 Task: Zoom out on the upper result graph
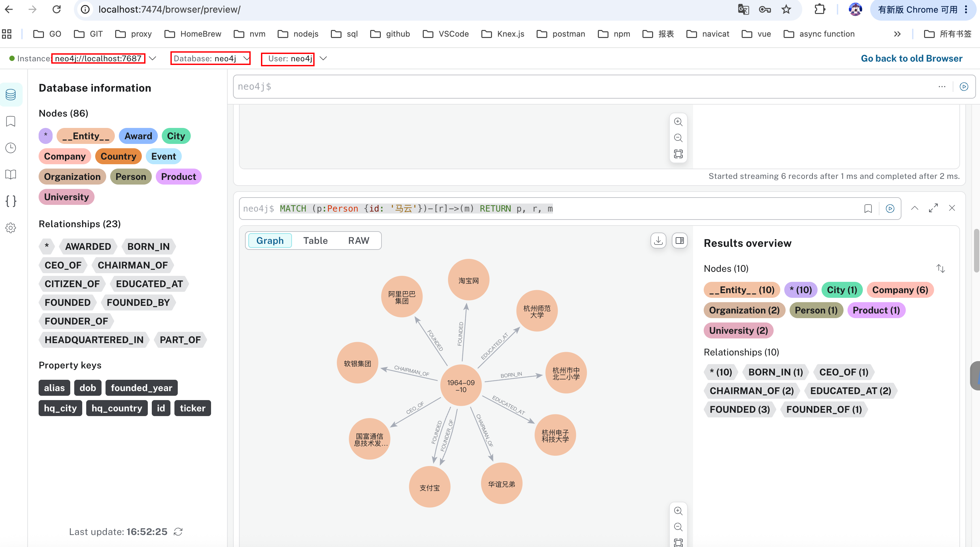[x=678, y=138]
